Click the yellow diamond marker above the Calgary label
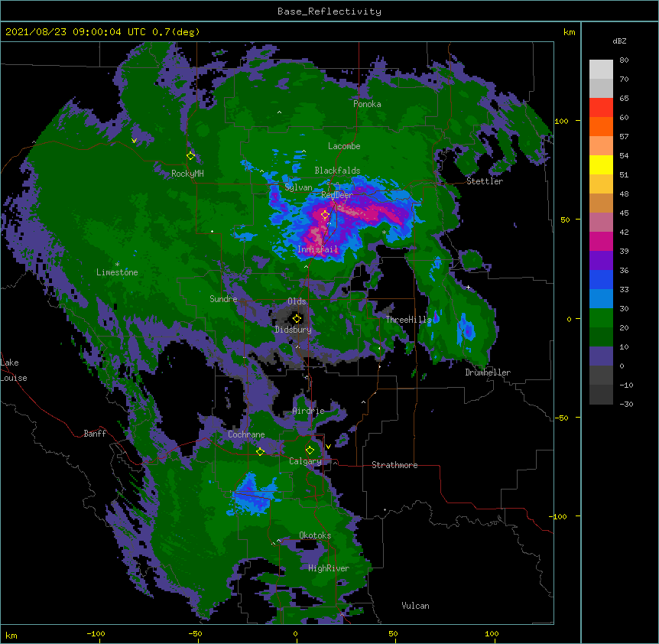Screen dimensions: 659x644 (x=310, y=450)
